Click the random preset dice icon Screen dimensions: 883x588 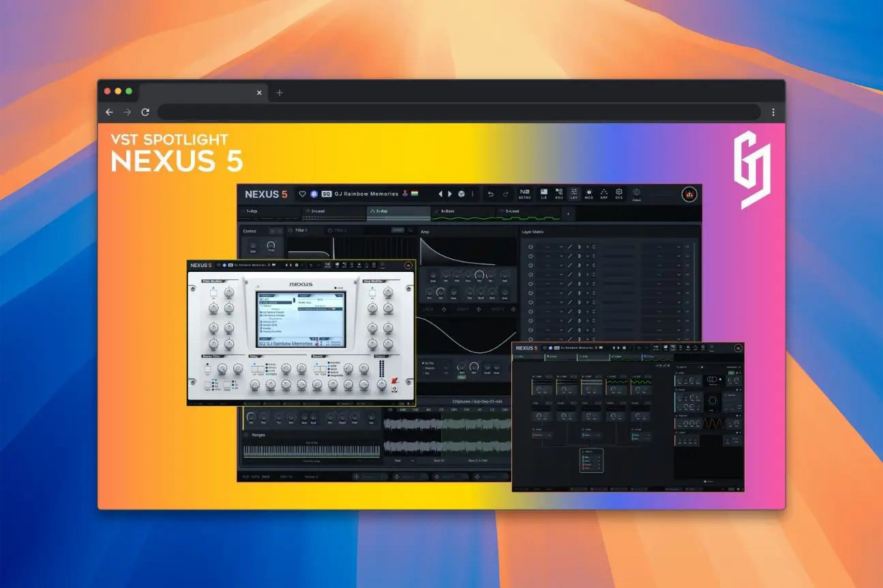coord(462,194)
